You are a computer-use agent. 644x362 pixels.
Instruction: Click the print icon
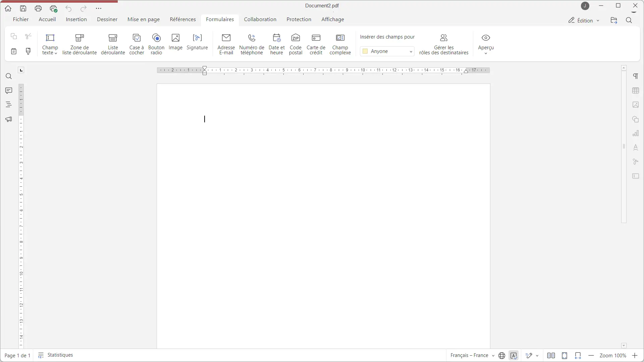(x=38, y=8)
